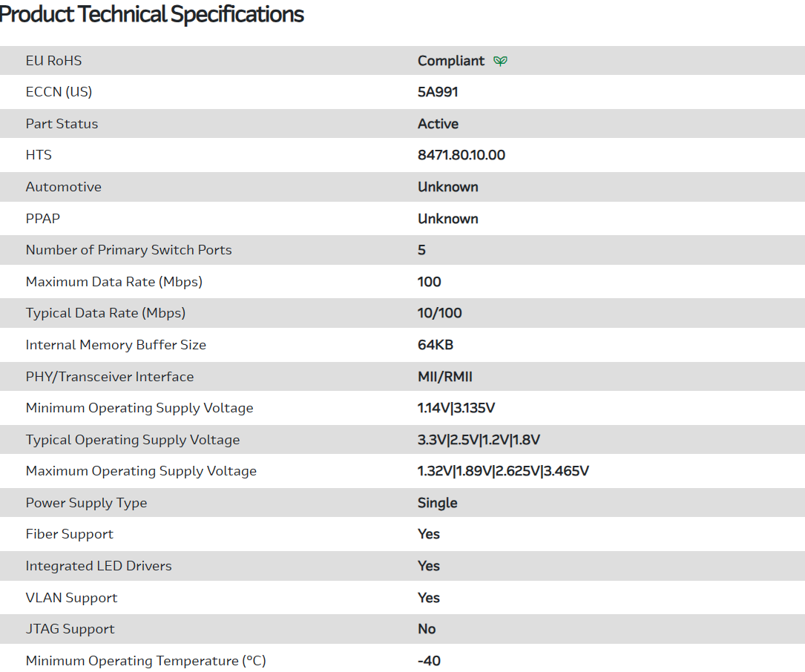The image size is (805, 672).
Task: Click the PPAP row label
Action: pyautogui.click(x=43, y=219)
